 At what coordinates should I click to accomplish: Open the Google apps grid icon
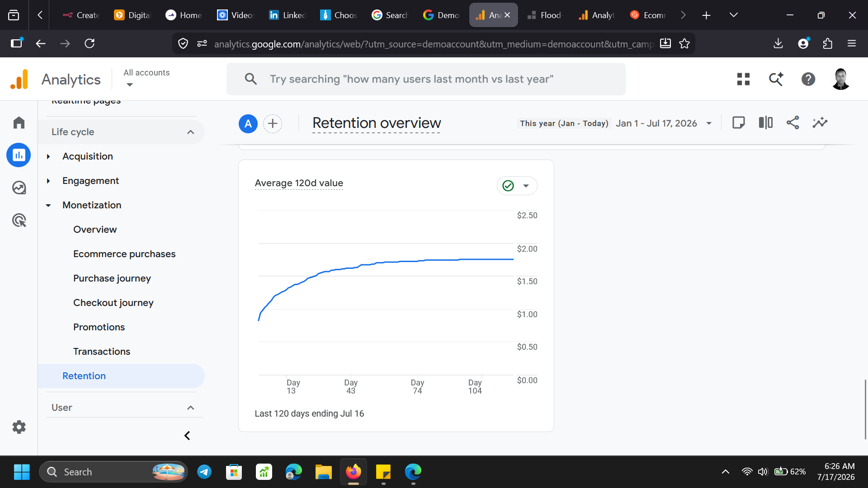pyautogui.click(x=743, y=79)
